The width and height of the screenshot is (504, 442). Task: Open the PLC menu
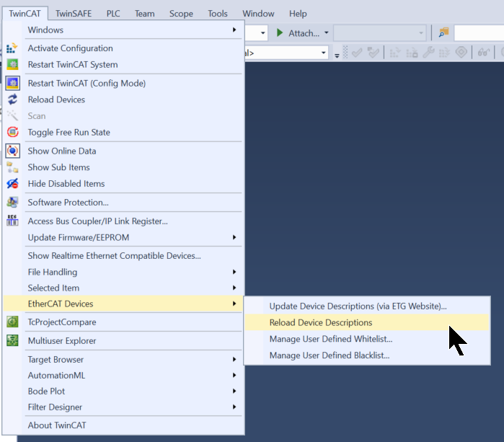(x=113, y=14)
